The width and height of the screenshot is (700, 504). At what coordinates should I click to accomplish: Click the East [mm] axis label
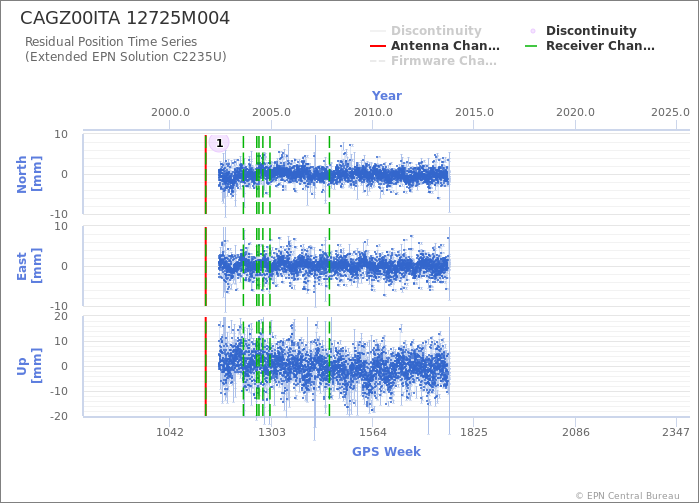pyautogui.click(x=29, y=266)
